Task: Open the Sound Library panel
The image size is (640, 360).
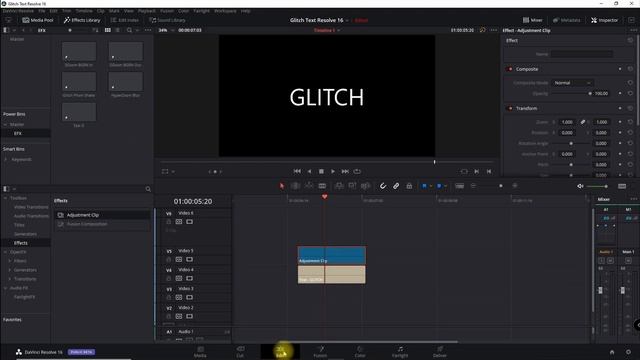Action: point(167,20)
